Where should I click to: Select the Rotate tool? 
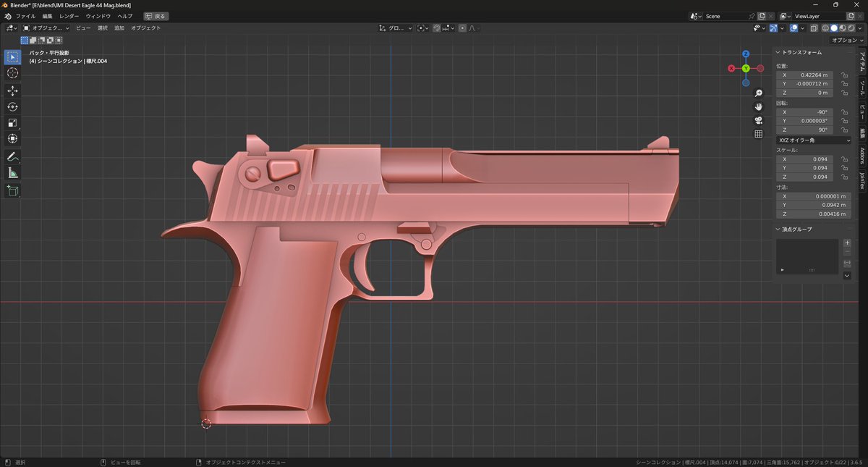coord(12,106)
